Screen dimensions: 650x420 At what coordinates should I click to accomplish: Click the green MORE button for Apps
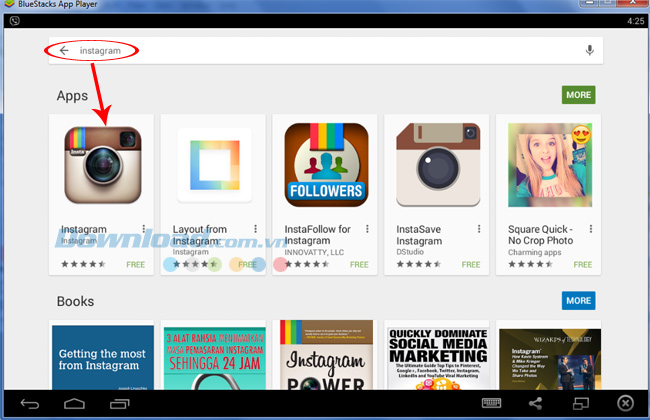point(579,95)
